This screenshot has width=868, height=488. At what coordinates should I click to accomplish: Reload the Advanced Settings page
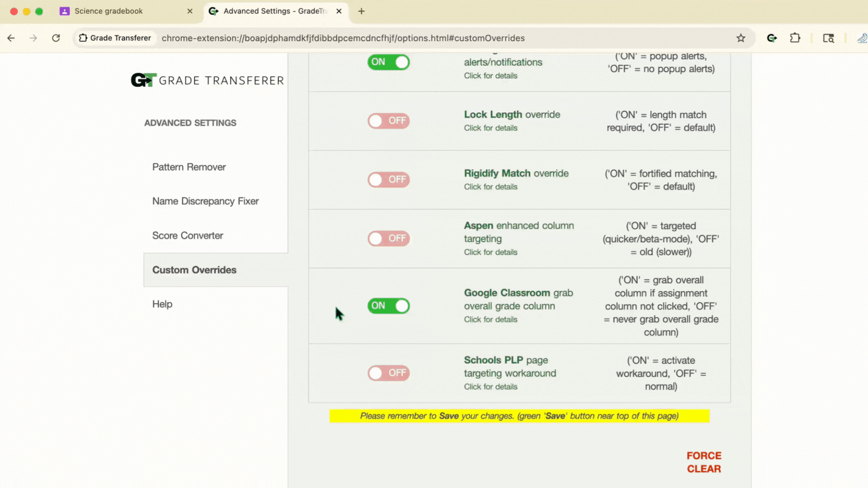pyautogui.click(x=56, y=38)
